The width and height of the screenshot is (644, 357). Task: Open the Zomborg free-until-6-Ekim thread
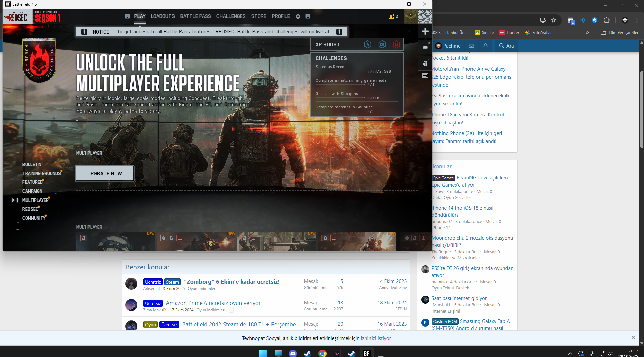[232, 282]
